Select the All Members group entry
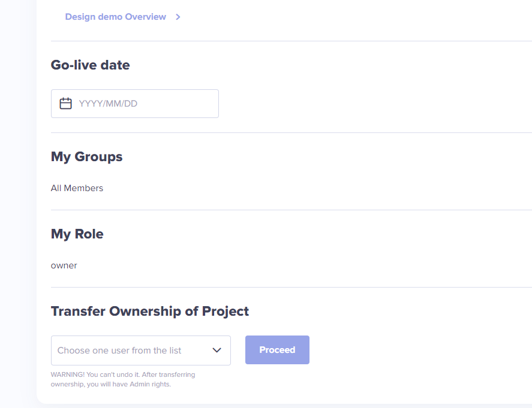 click(77, 188)
